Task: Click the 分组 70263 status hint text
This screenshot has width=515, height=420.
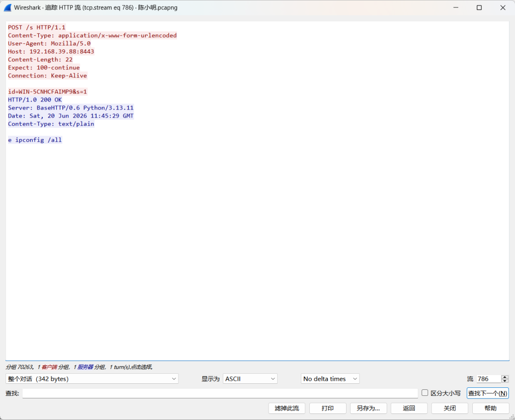Action: (79, 367)
